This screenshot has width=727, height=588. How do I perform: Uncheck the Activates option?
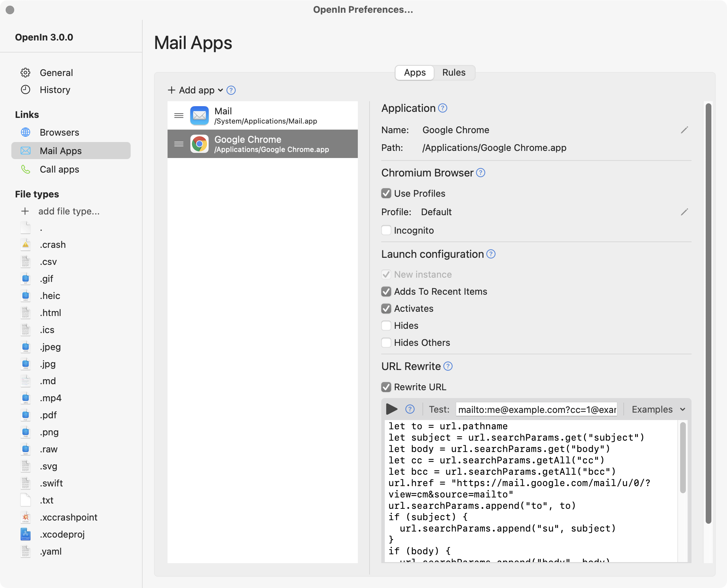[x=386, y=308]
